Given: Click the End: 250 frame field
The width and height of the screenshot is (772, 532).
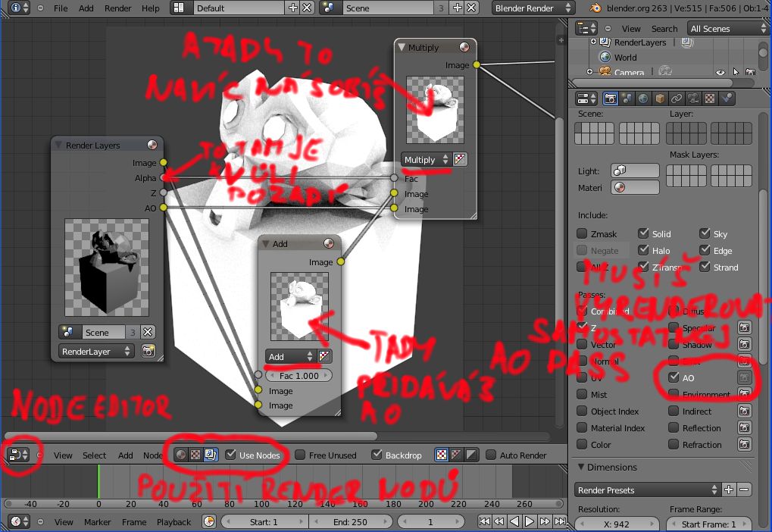Looking at the screenshot, I should click(x=350, y=521).
